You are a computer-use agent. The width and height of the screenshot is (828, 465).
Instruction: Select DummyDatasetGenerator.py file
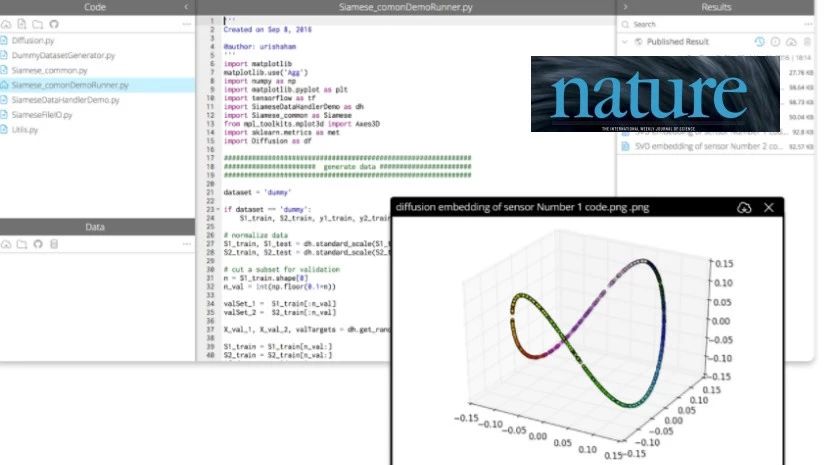click(64, 56)
